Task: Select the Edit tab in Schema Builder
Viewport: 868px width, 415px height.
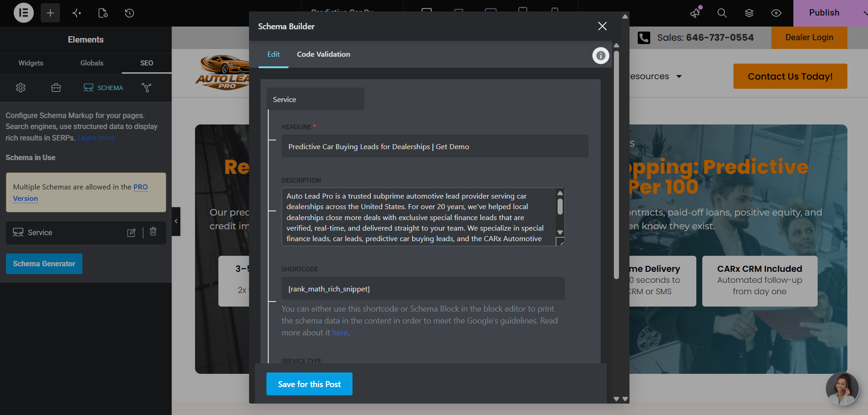Action: (273, 54)
